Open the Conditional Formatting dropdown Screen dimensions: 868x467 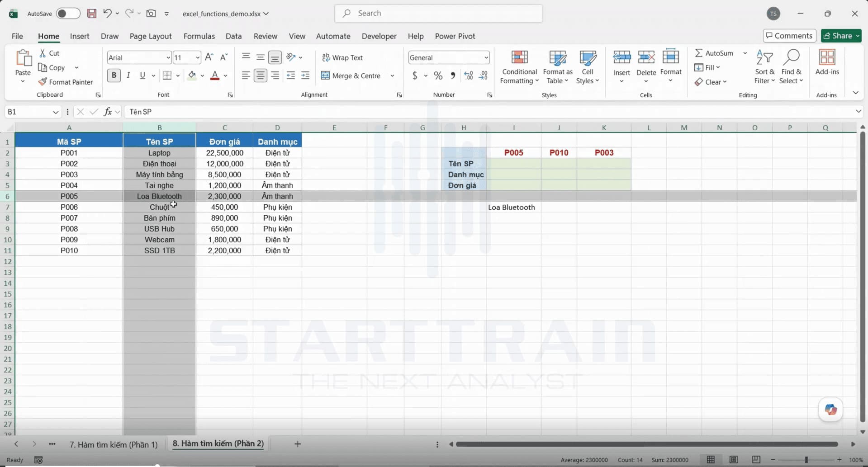pos(519,67)
